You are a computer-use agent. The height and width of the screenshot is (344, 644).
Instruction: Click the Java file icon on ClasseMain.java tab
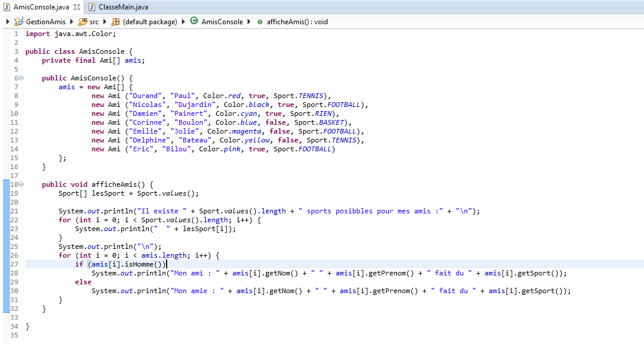92,7
